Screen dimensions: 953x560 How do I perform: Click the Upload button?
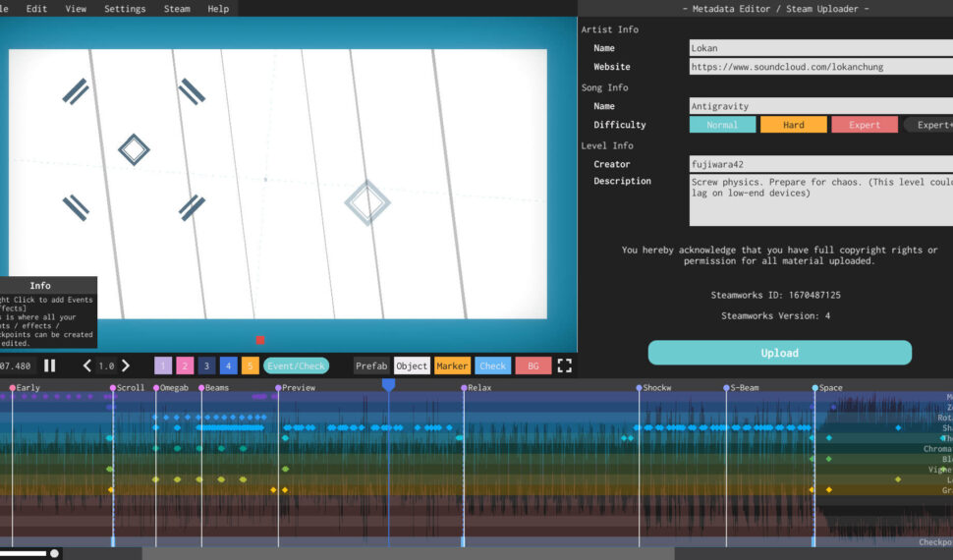click(779, 353)
